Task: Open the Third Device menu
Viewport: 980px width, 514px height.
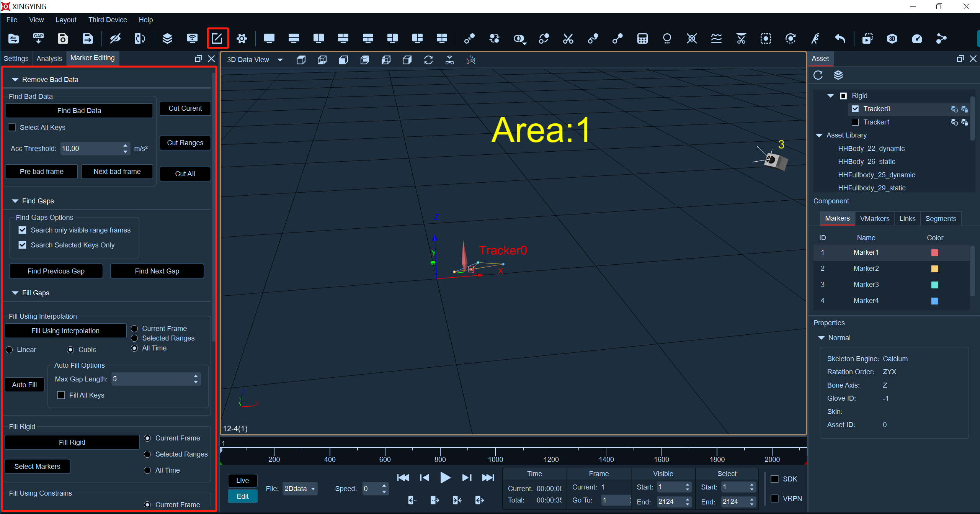Action: point(108,20)
